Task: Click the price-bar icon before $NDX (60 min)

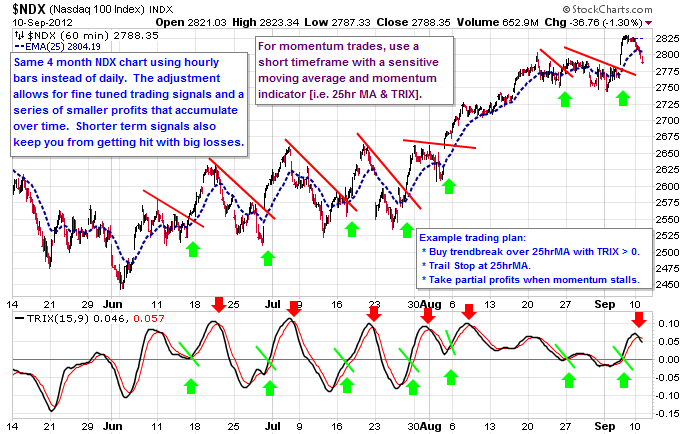Action: pyautogui.click(x=19, y=35)
